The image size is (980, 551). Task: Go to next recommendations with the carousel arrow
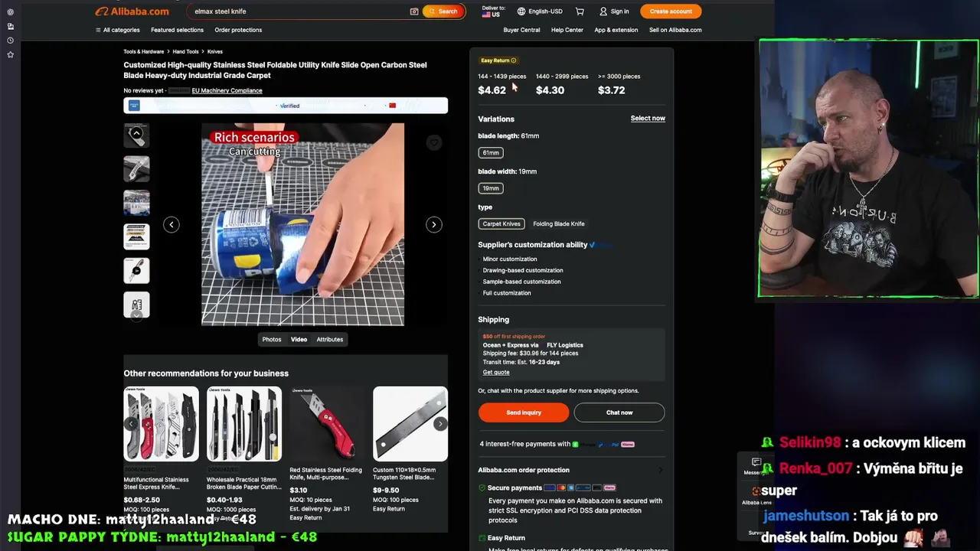(440, 424)
